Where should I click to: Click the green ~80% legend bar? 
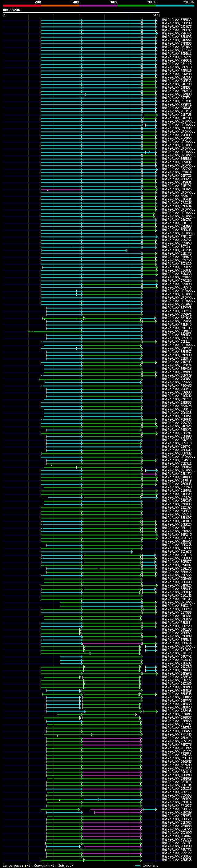137,6
